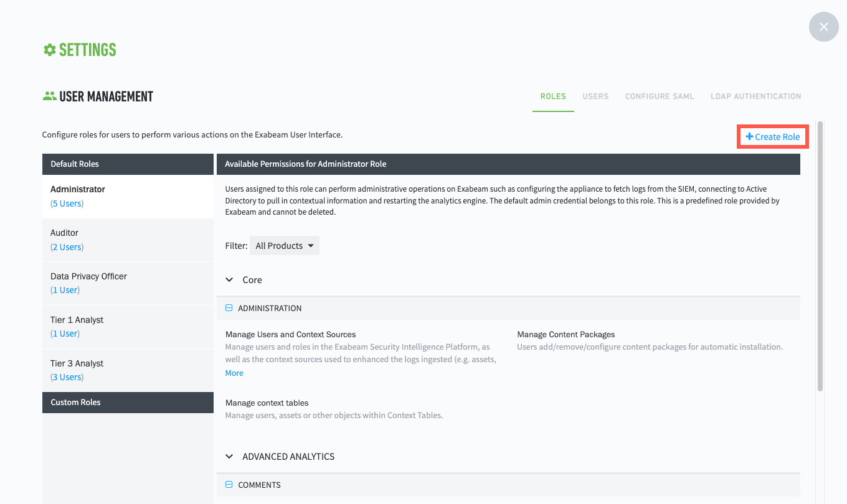Open the Administrator 5 Users link
847x504 pixels.
click(x=67, y=203)
